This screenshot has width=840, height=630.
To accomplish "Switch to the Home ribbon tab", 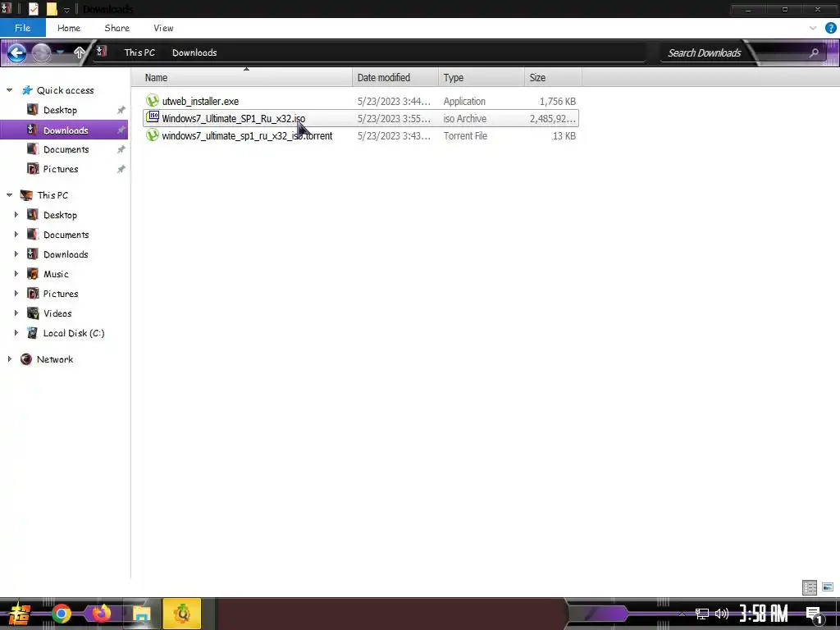I will coord(69,28).
